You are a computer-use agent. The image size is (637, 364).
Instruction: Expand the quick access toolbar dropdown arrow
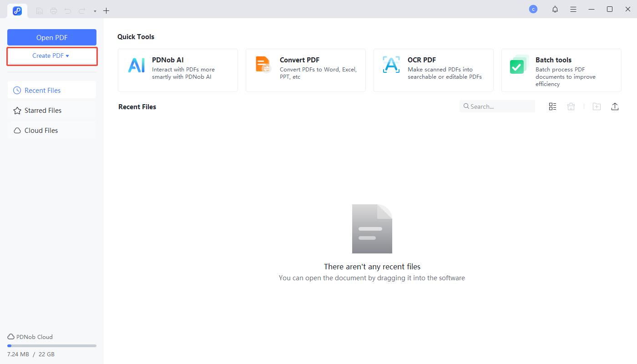[x=95, y=11]
